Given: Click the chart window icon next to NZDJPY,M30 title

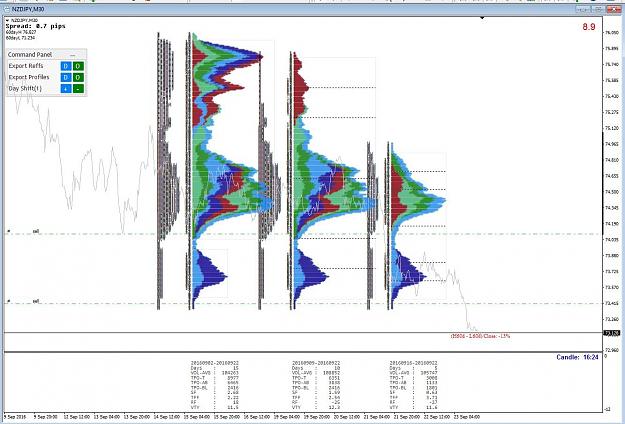Looking at the screenshot, I should pyautogui.click(x=7, y=9).
